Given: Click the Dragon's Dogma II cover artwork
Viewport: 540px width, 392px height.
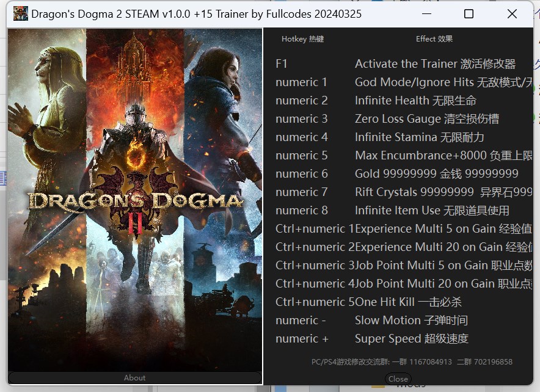Looking at the screenshot, I should click(134, 200).
